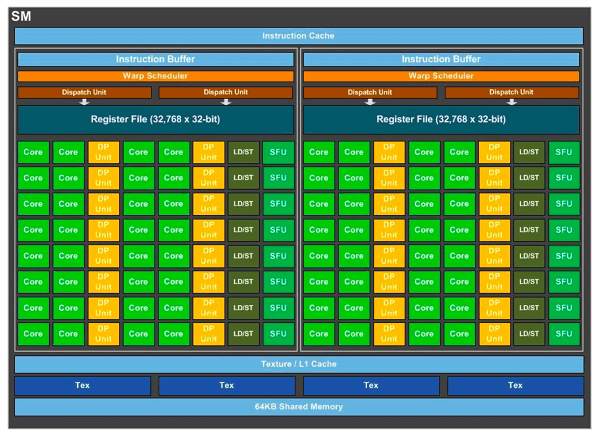Select top-left Core in left partition
The height and width of the screenshot is (437, 600).
(32, 152)
